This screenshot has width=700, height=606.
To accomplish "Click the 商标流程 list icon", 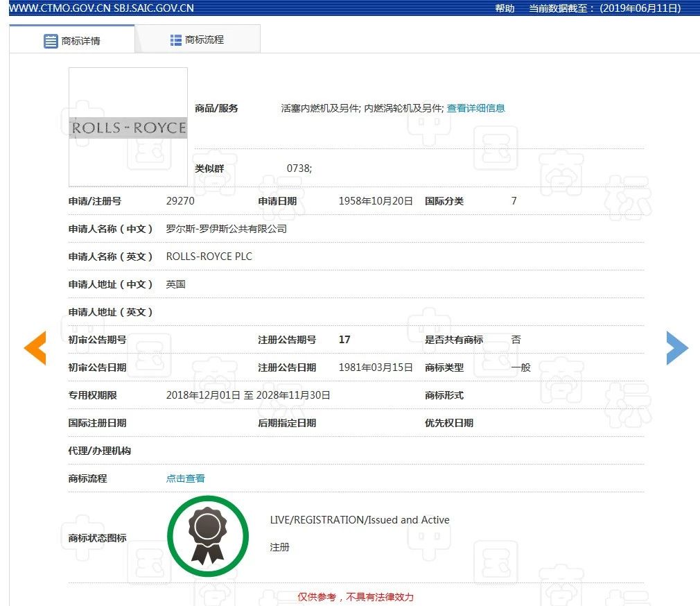I will [x=175, y=40].
